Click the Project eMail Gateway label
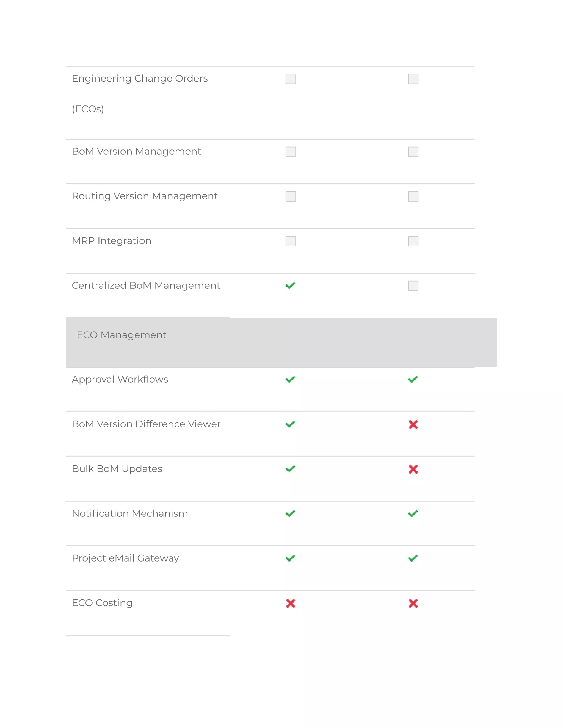563x728 pixels. point(125,558)
